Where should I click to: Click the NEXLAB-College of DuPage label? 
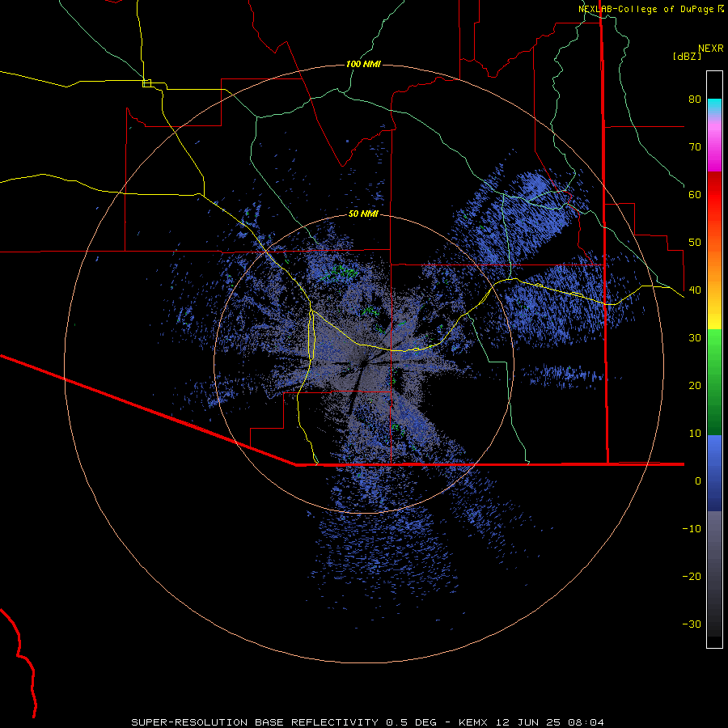tap(651, 9)
